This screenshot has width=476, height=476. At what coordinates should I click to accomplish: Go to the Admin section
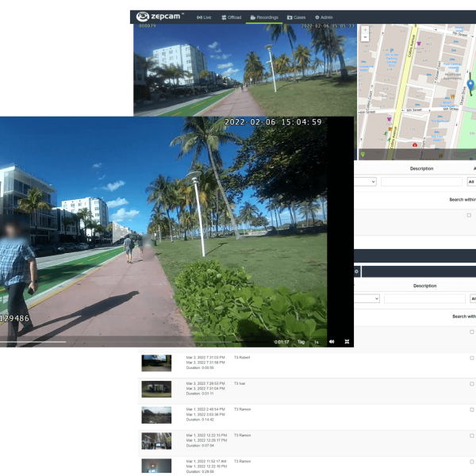[x=323, y=17]
